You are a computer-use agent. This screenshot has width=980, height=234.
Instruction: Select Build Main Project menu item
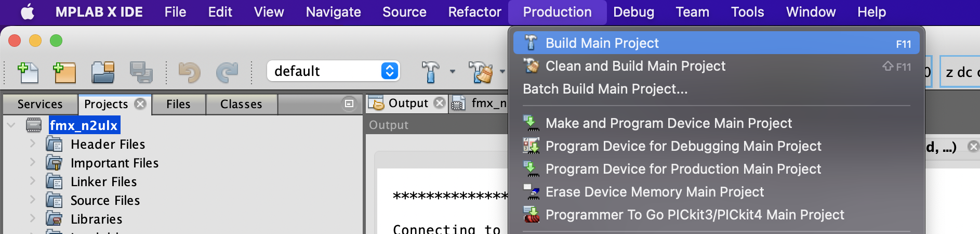602,43
